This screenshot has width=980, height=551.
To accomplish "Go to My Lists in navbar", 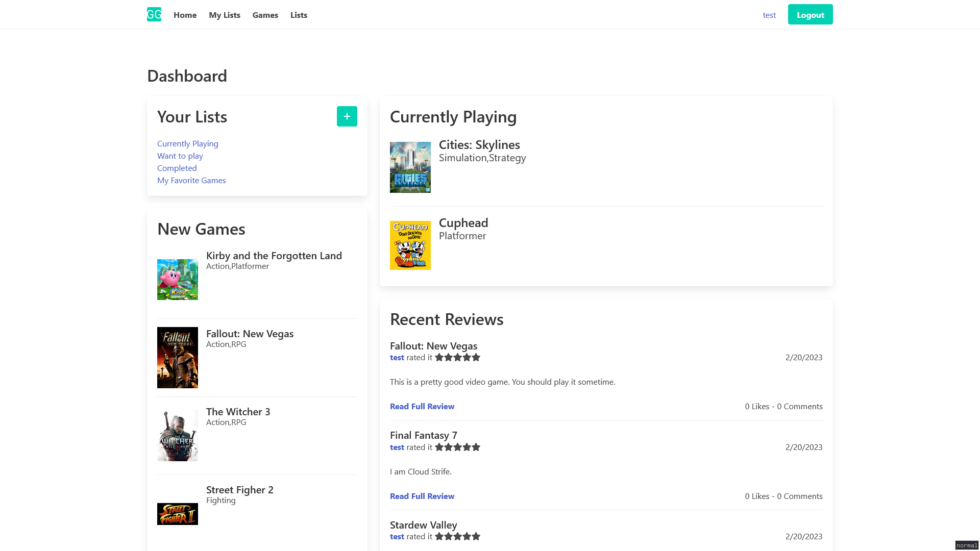I will pyautogui.click(x=225, y=15).
